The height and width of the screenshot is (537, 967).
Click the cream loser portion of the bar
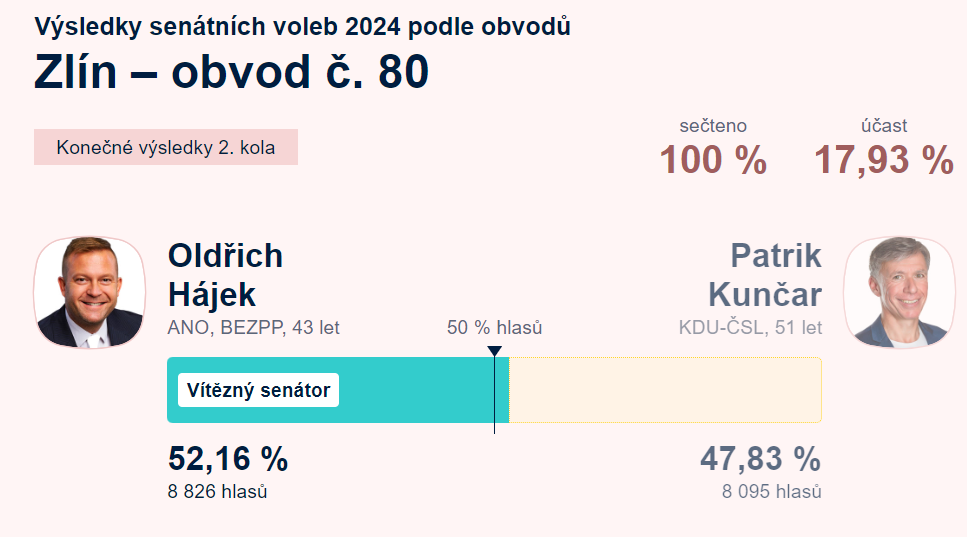[x=665, y=390]
